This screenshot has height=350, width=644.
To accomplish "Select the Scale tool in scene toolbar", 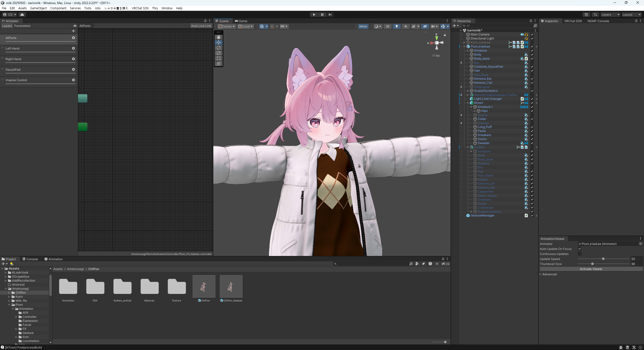I will (218, 53).
